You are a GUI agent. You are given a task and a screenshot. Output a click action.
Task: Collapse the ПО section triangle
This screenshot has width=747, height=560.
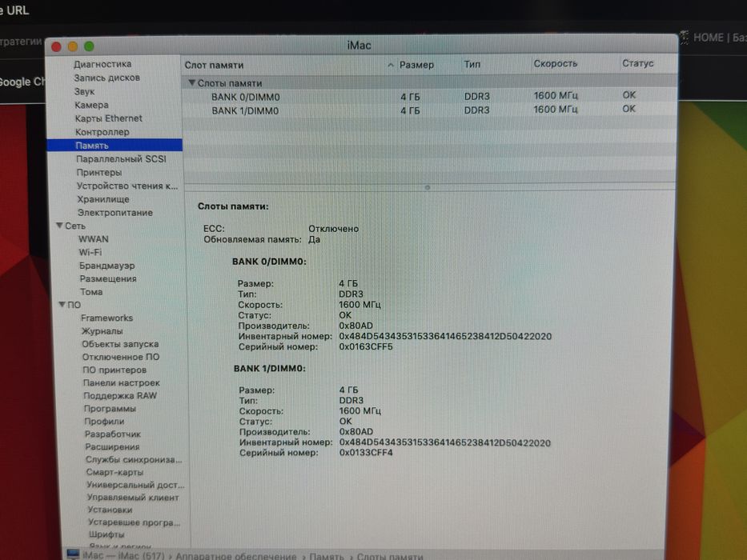[62, 304]
